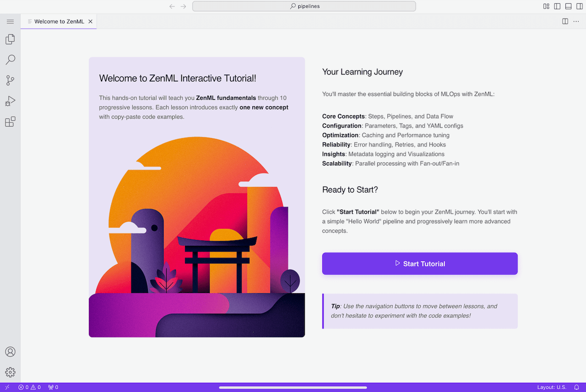Open the Explorer view in activity bar
The height and width of the screenshot is (392, 586).
click(10, 40)
